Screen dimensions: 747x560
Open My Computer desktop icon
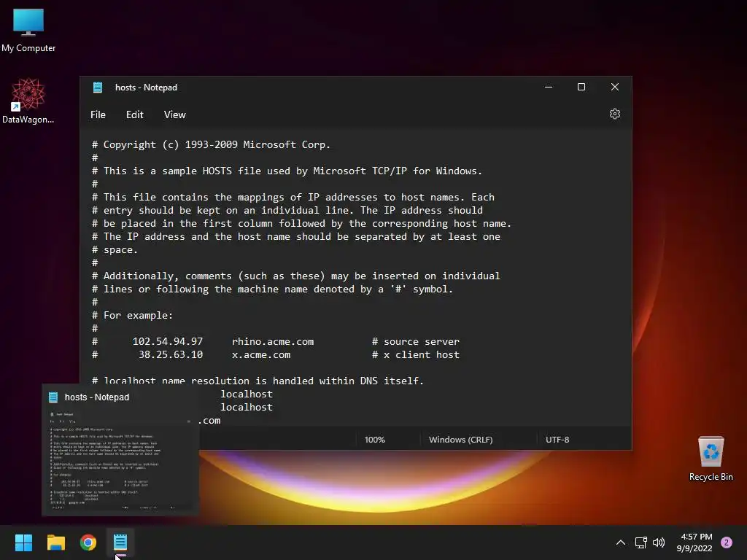point(28,31)
